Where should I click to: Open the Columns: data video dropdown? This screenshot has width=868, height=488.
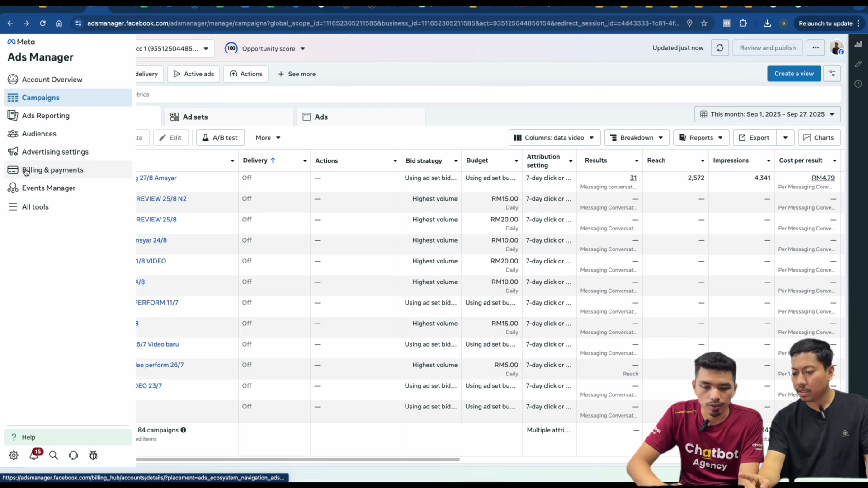554,138
